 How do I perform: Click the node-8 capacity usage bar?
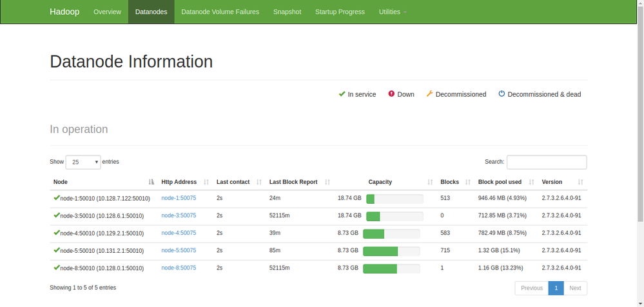391,268
